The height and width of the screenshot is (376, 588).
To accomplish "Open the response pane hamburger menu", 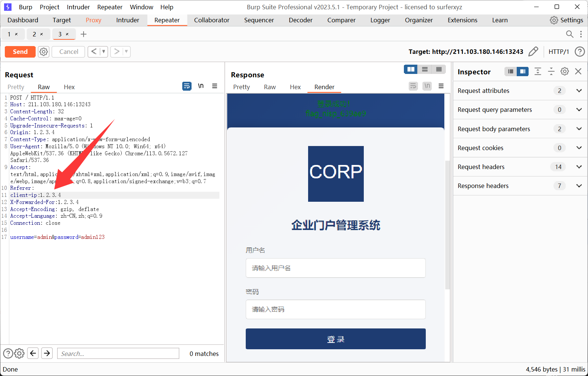I will point(441,86).
